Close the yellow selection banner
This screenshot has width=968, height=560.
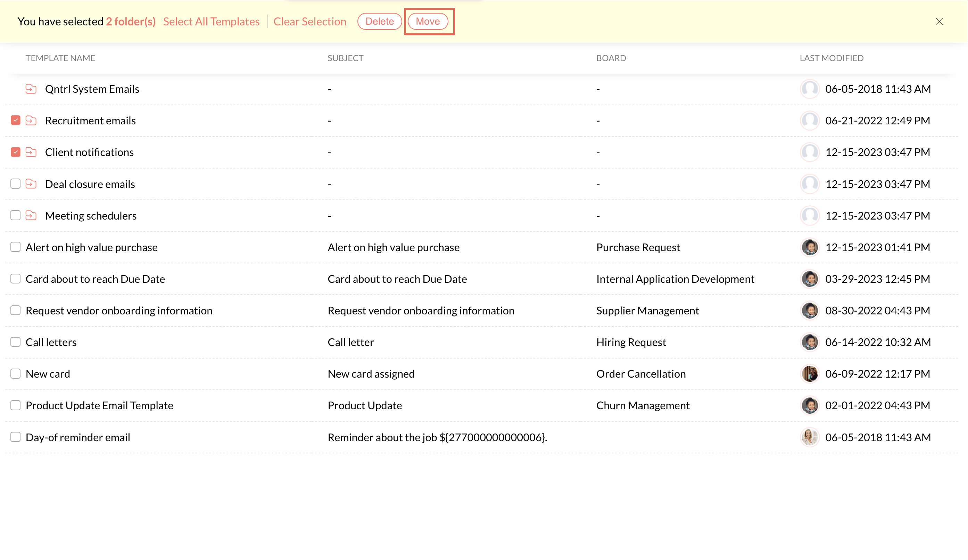[939, 22]
